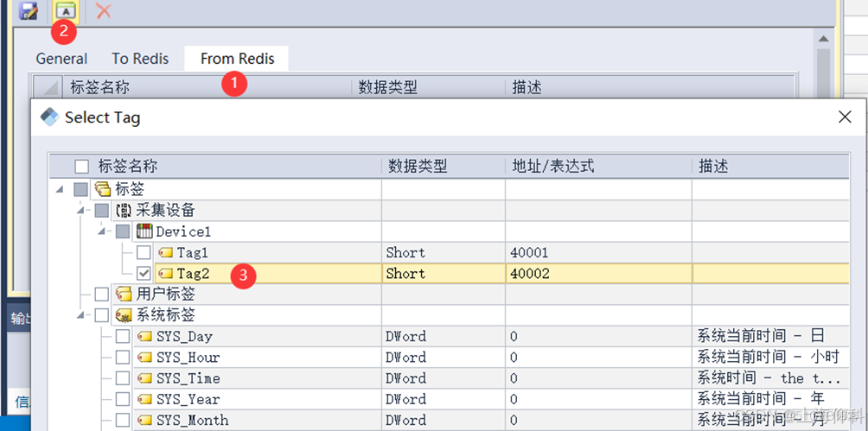The height and width of the screenshot is (431, 868).
Task: Open the To Redis tab
Action: click(x=140, y=59)
